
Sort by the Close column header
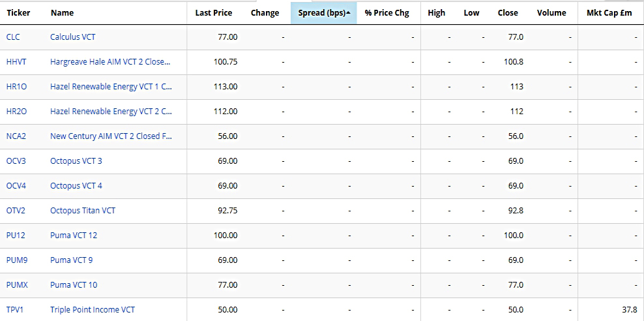pyautogui.click(x=508, y=13)
